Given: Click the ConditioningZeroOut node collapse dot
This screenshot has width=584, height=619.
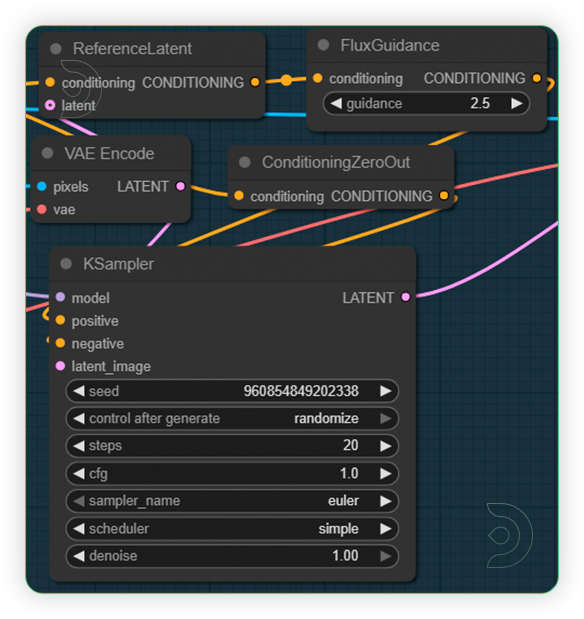Looking at the screenshot, I should [x=245, y=162].
